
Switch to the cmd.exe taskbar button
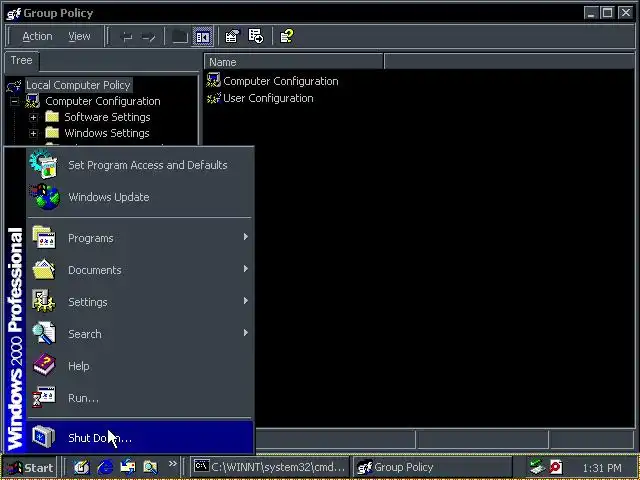(x=270, y=467)
